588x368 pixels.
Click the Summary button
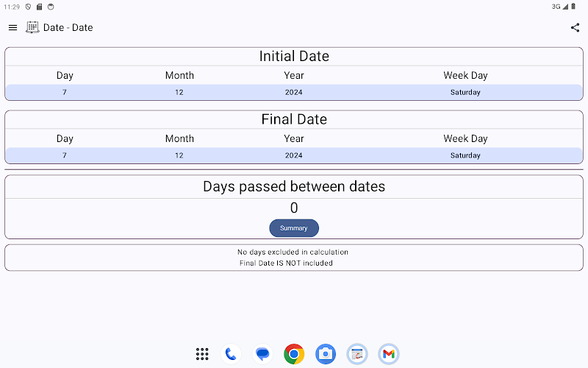pos(294,228)
